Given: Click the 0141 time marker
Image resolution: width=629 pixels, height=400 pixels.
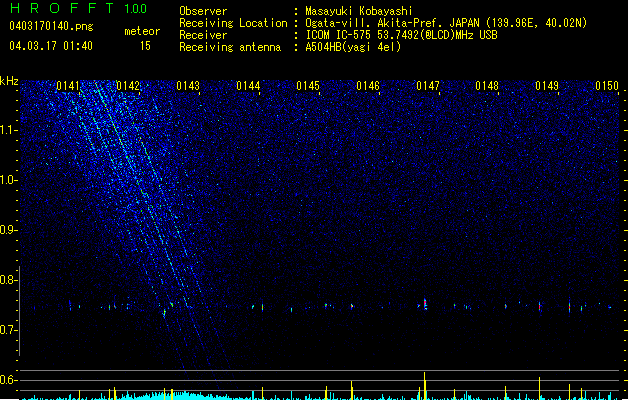Looking at the screenshot, I should 68,86.
